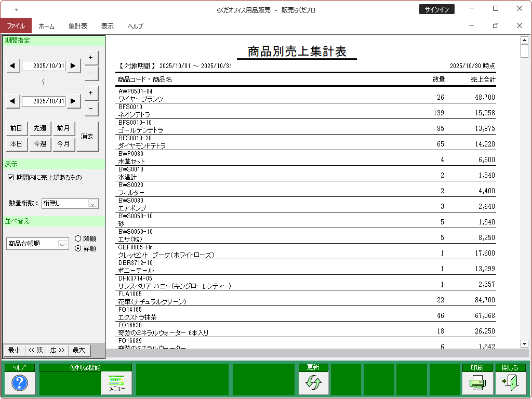The width and height of the screenshot is (532, 399).
Task: Click left arrow beside end date 2025/10/31
Action: pos(13,101)
